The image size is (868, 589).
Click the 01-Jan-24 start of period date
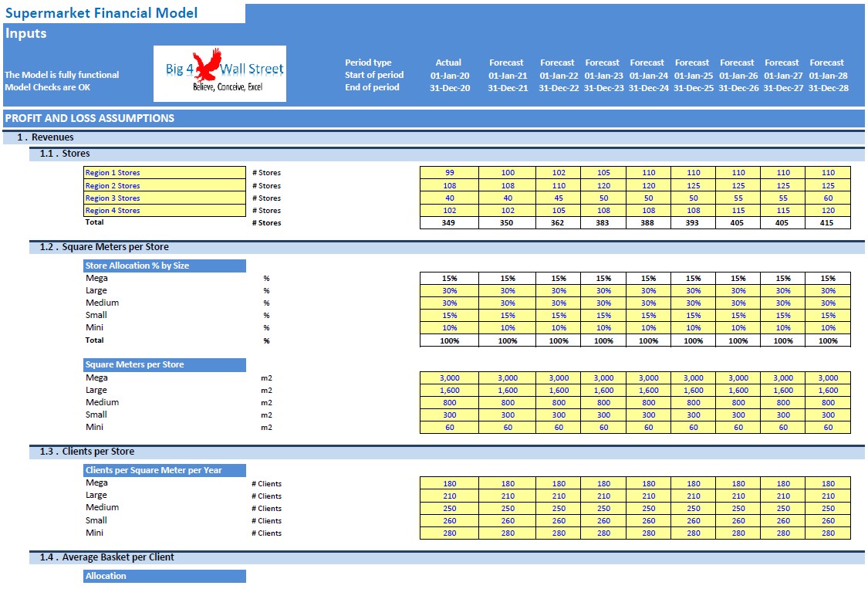click(648, 76)
